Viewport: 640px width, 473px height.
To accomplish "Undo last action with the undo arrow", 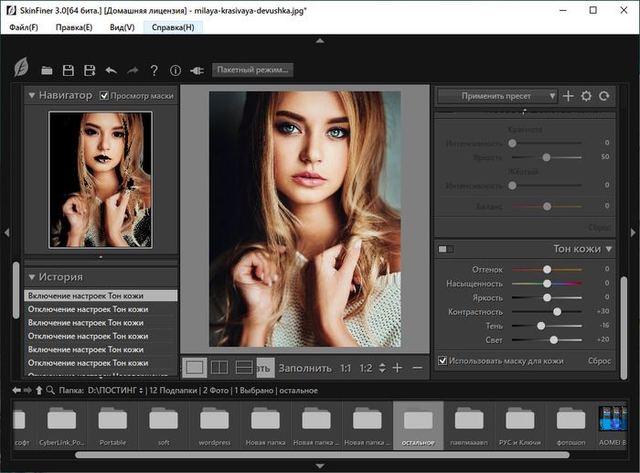I will coord(110,71).
